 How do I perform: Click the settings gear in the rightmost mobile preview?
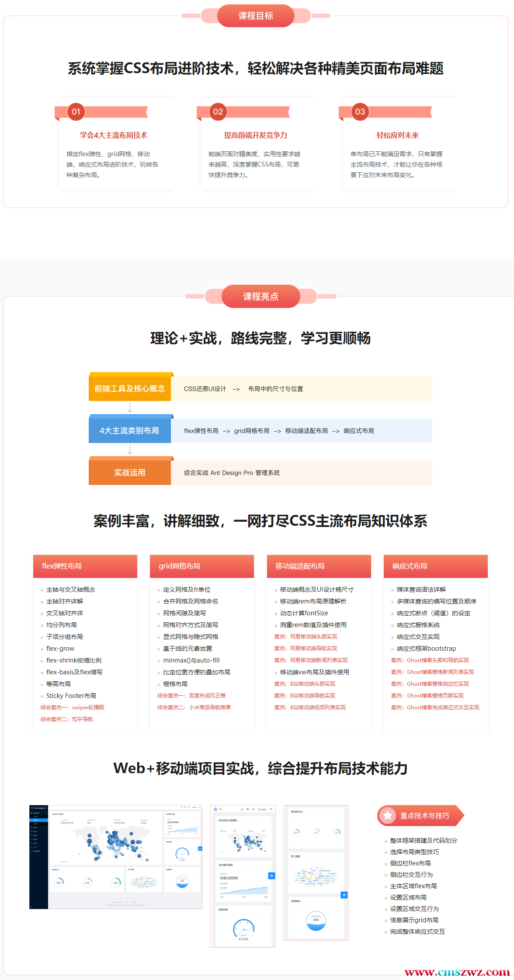click(x=344, y=895)
